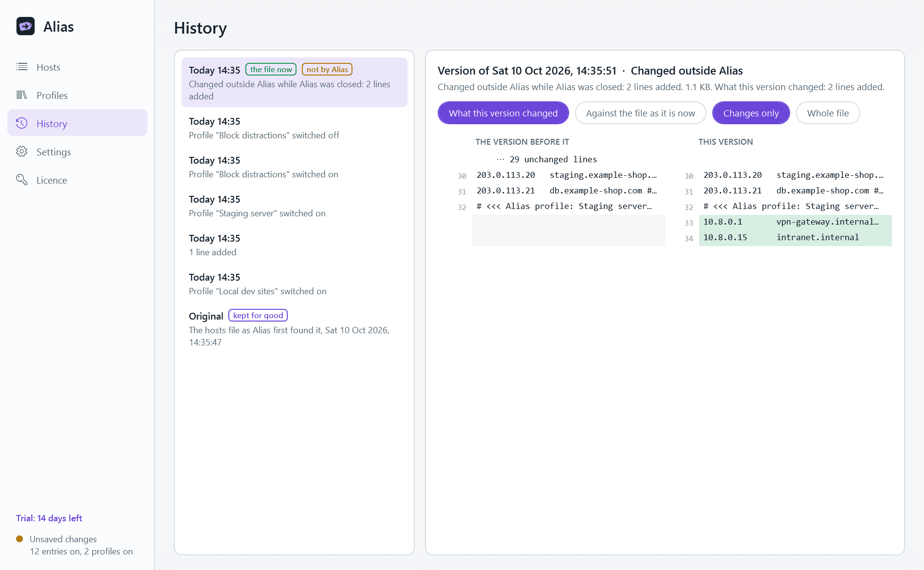Screen dimensions: 924x570
Task: Click 'THE VERSION BEFORE IT' column header
Action: click(x=522, y=142)
